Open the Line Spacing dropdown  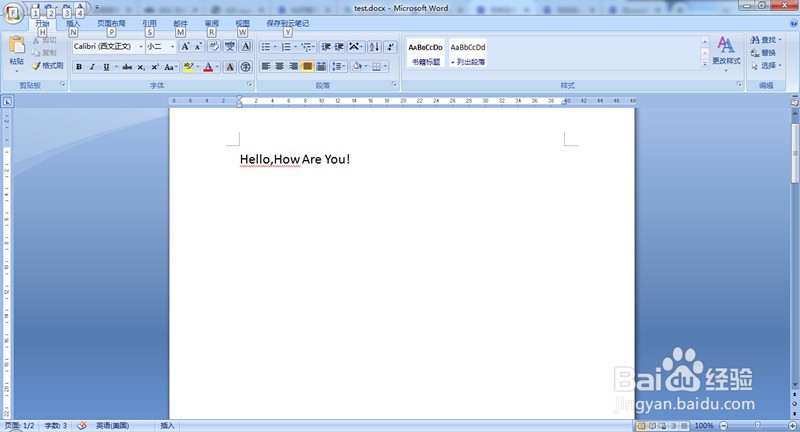[339, 66]
